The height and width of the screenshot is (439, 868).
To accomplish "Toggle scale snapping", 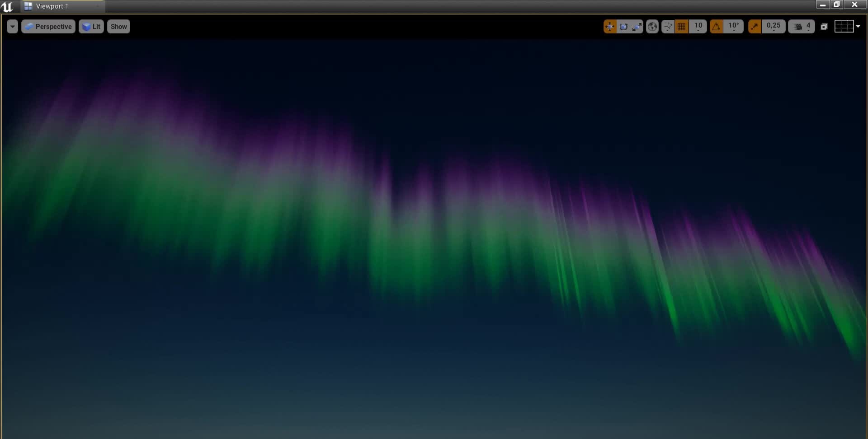I will tap(754, 26).
